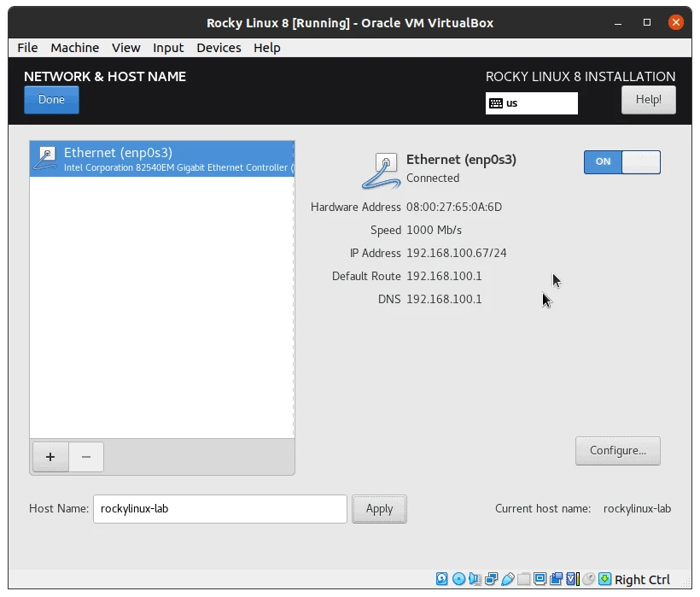
Task: Click the Configure... button
Action: (617, 451)
